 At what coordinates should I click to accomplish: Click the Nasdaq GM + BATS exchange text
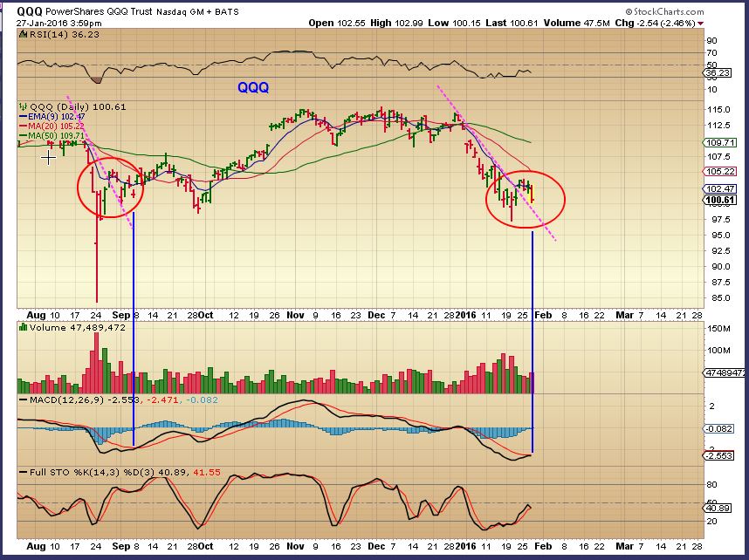tap(197, 11)
